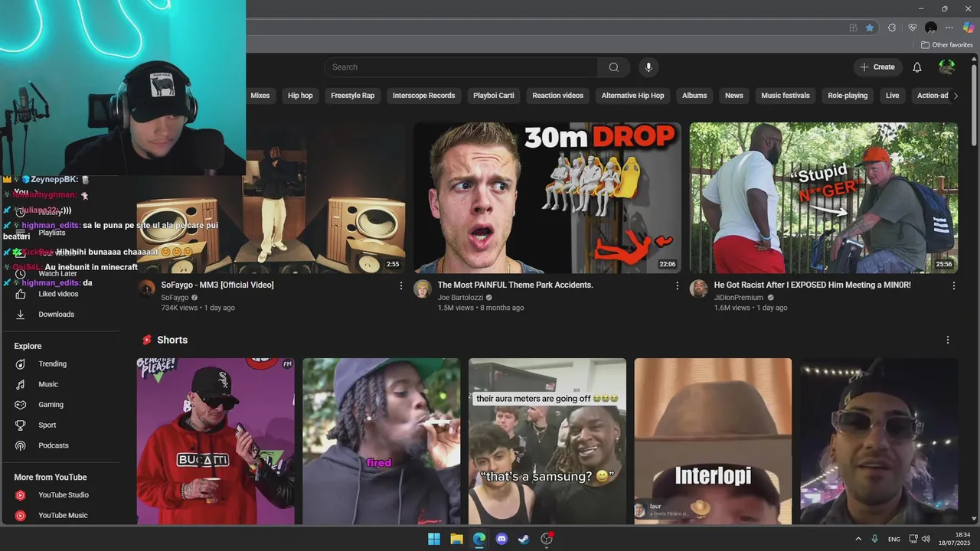This screenshot has height=551, width=980.
Task: Select the Interscope Records chip
Action: (424, 96)
